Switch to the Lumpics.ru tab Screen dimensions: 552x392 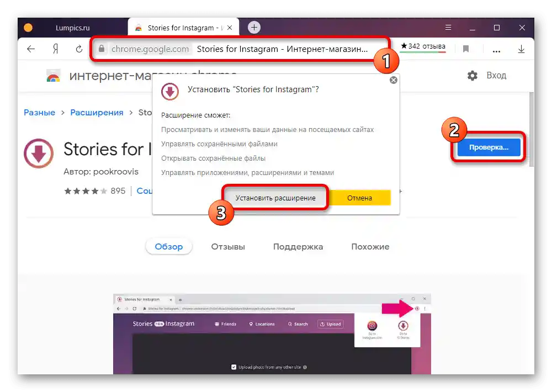(x=72, y=28)
